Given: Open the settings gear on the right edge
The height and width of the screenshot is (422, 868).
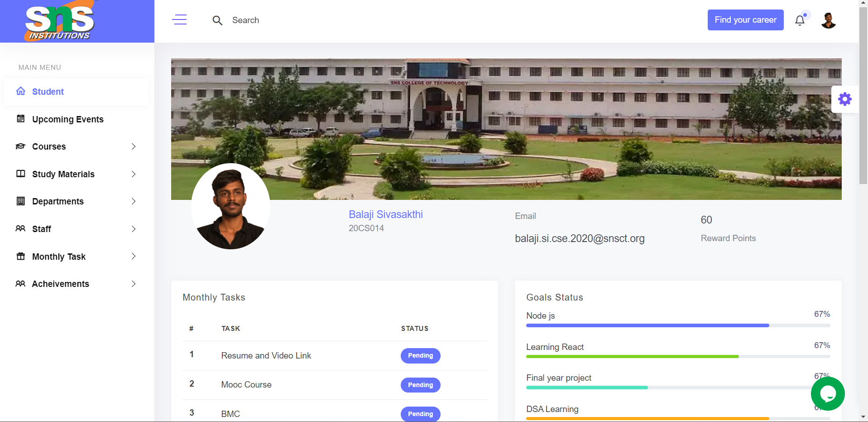Looking at the screenshot, I should 845,99.
